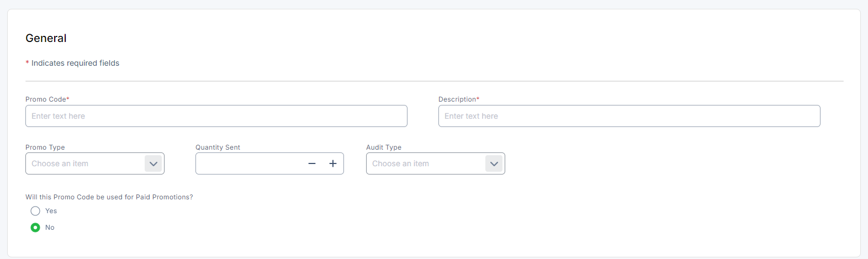The width and height of the screenshot is (868, 259).
Task: Click the 'Description' field label
Action: coord(457,99)
